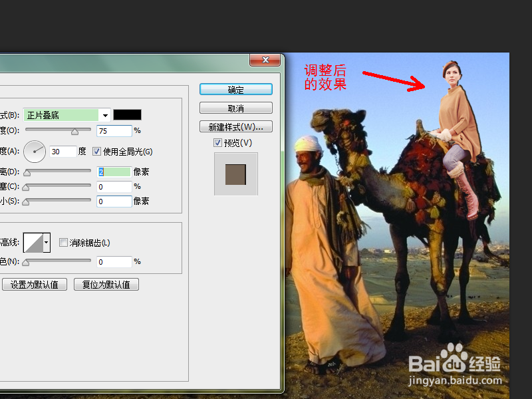Enable the 消除锯齿(L) anti-alias checkbox
532x399 pixels.
pyautogui.click(x=63, y=242)
